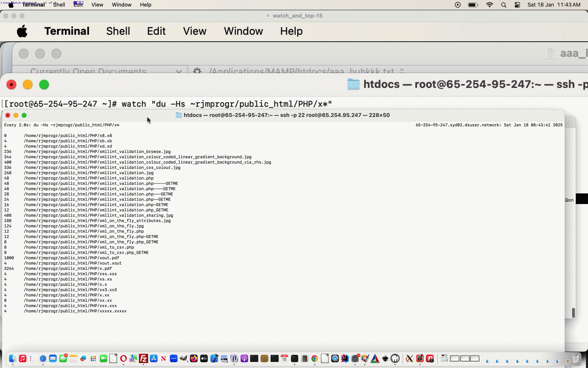The height and width of the screenshot is (368, 588).
Task: Launch Safari from the Dock
Action: tap(43, 359)
